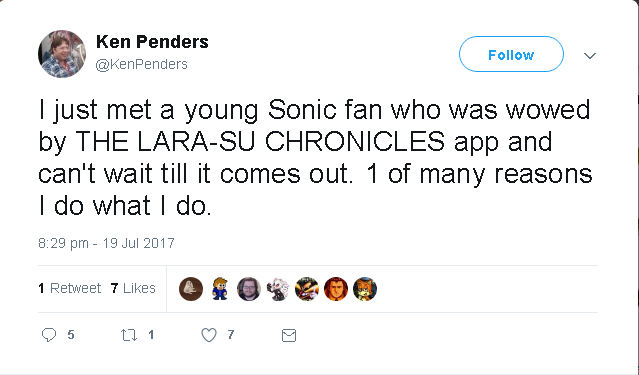
Task: View the 1 Retweet list
Action: (70, 288)
